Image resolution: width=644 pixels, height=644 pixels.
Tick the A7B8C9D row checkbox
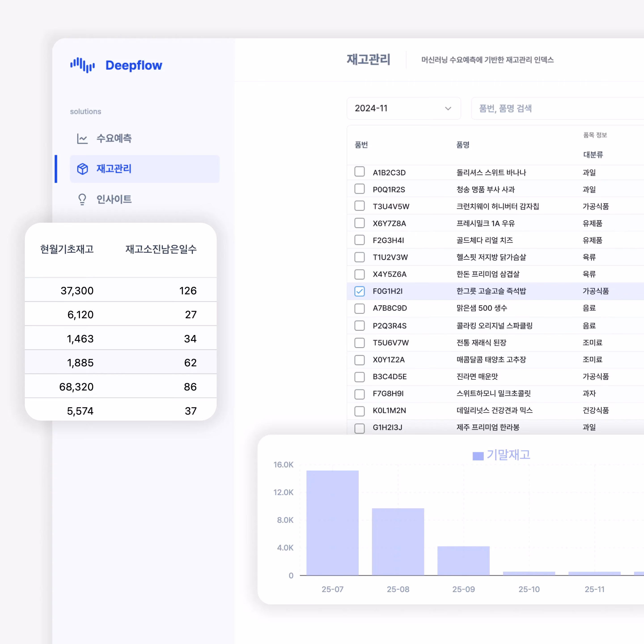[x=359, y=308]
